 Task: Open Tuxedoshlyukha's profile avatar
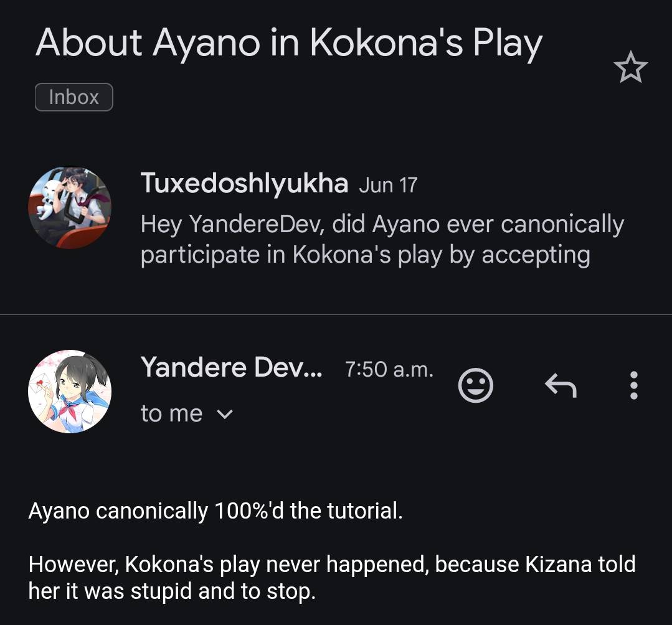click(70, 208)
